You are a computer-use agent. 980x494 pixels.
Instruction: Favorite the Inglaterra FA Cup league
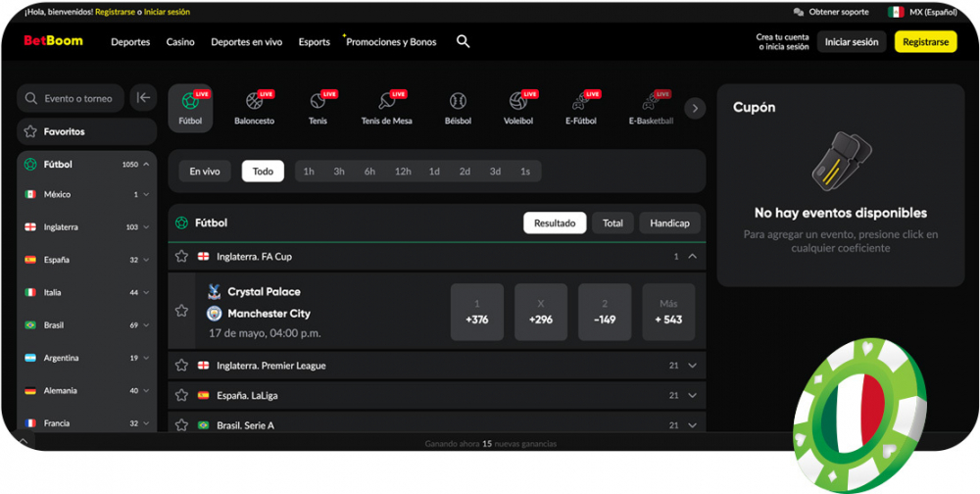tap(181, 257)
